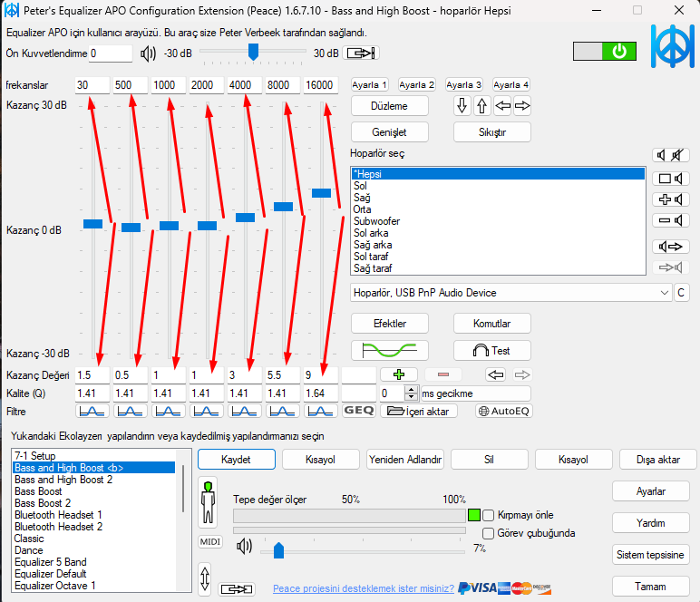Open the Komutlar menu
Screen dimensions: 700x602
[492, 323]
